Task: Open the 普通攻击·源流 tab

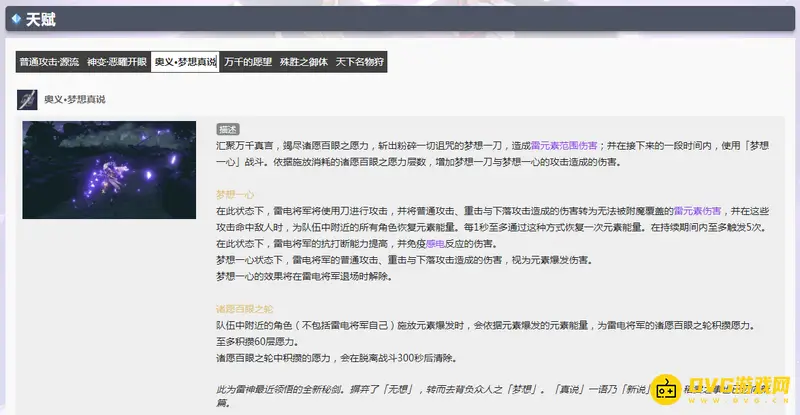Action: tap(49, 62)
